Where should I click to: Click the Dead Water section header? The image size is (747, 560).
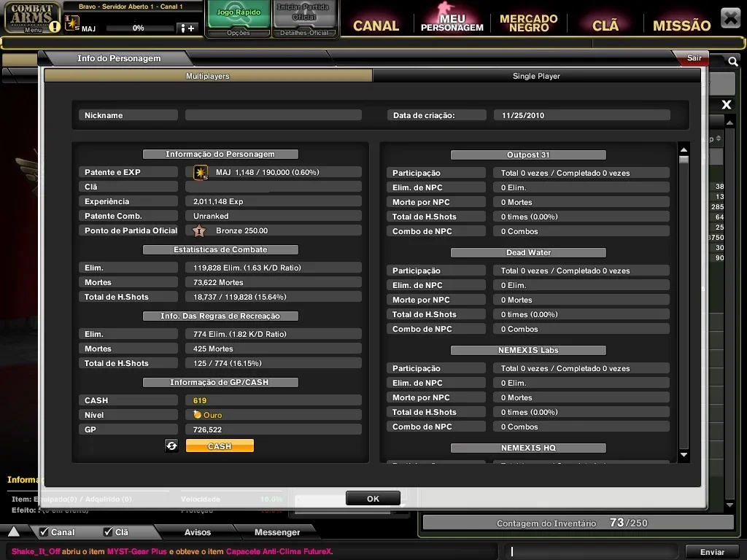(528, 252)
